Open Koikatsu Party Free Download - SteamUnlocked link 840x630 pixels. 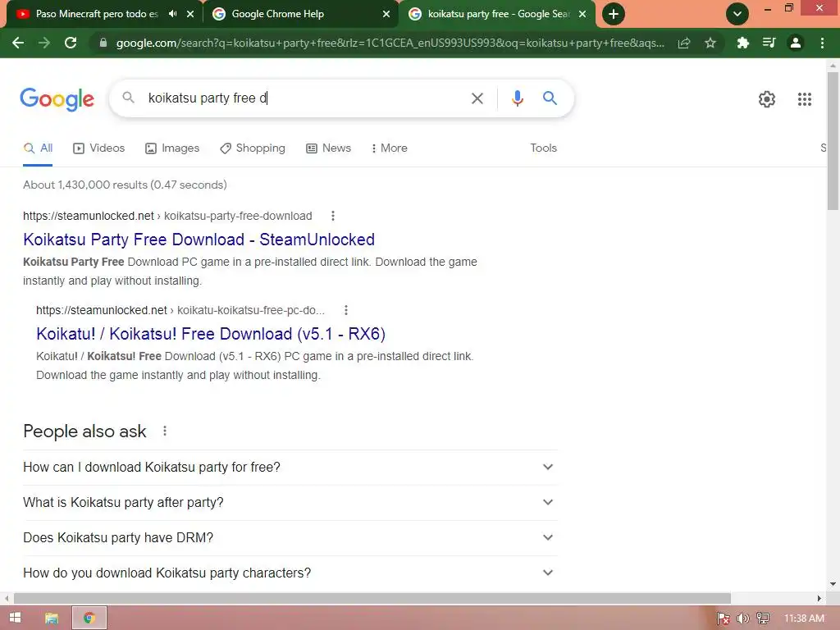click(x=199, y=240)
